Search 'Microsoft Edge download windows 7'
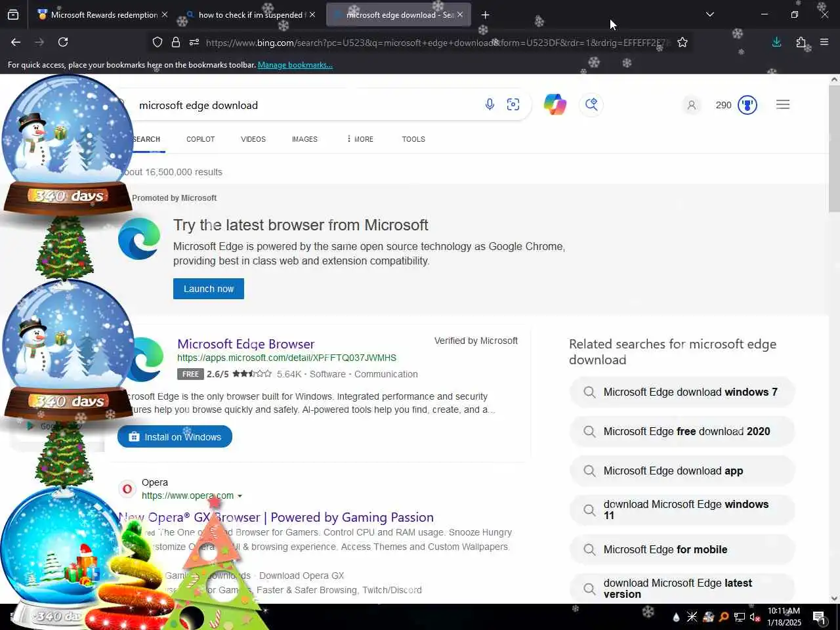The width and height of the screenshot is (840, 630). click(x=682, y=392)
